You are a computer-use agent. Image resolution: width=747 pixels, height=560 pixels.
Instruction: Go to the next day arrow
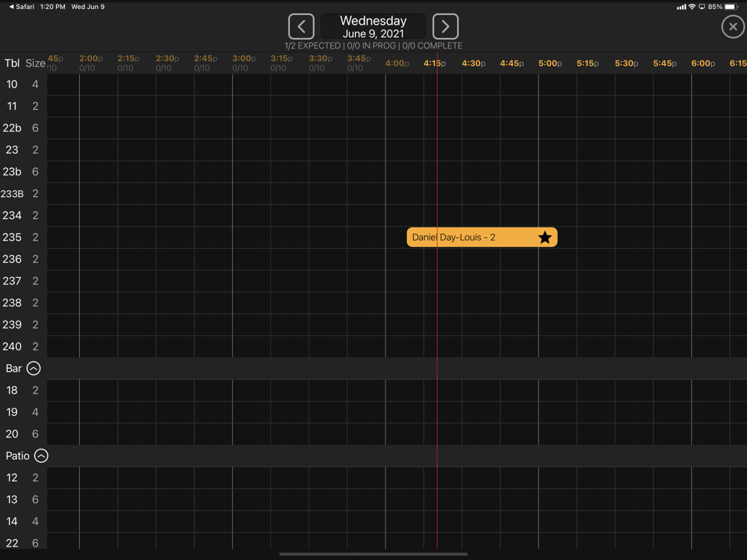(445, 26)
